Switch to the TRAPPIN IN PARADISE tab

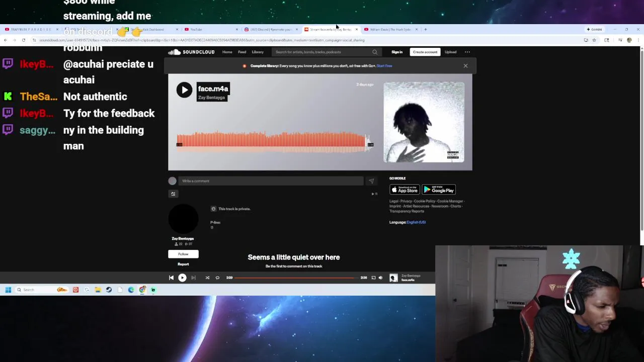coord(30,29)
